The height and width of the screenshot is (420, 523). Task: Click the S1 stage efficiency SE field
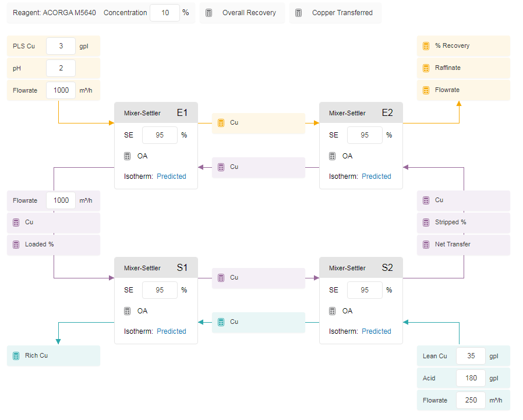[x=160, y=290]
